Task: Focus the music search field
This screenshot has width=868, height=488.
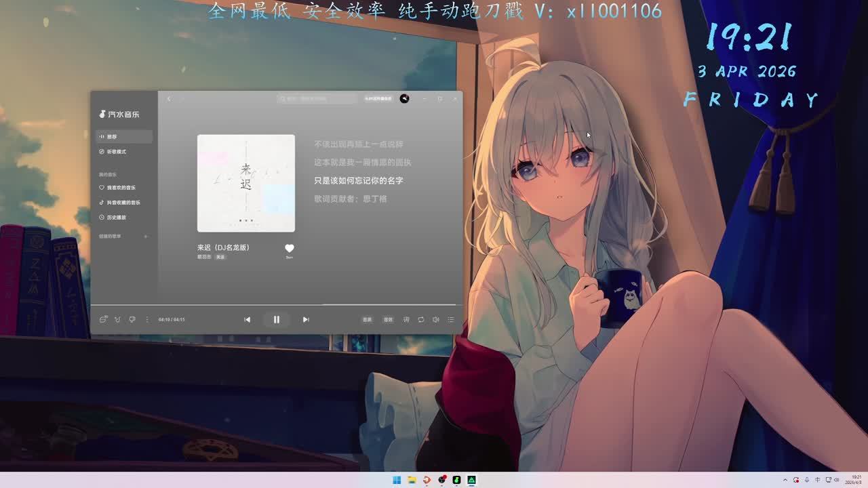Action: [317, 99]
